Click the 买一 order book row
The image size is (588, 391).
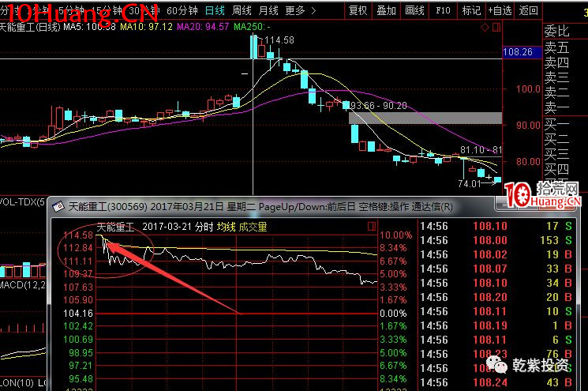pyautogui.click(x=557, y=124)
